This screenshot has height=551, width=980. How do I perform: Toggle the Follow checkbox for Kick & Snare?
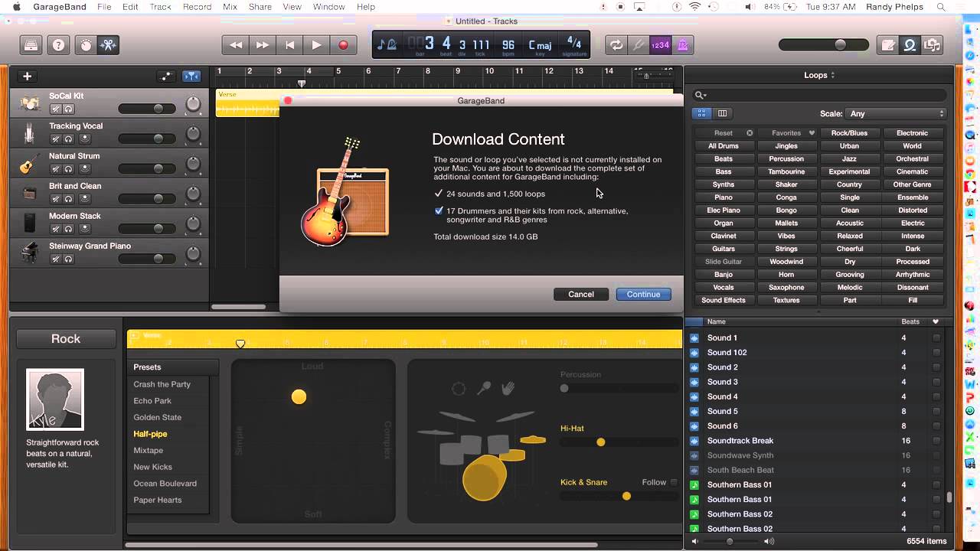click(674, 482)
